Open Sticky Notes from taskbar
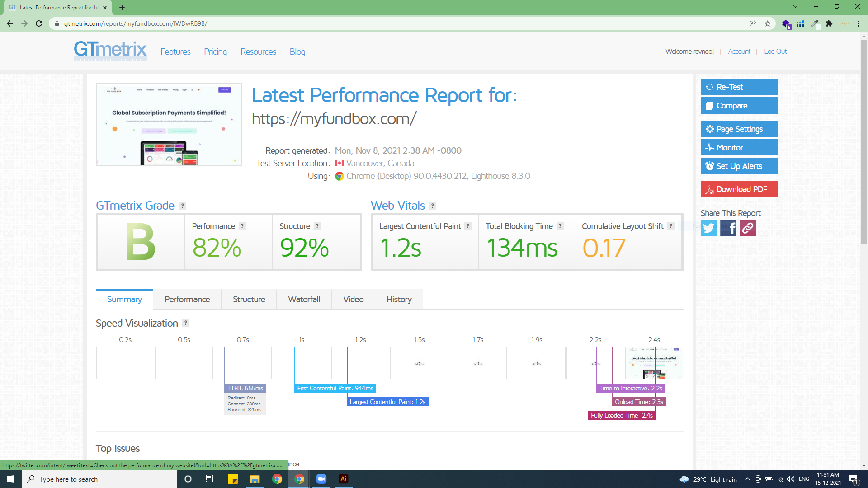Screen dimensions: 868x488 pyautogui.click(x=233, y=479)
